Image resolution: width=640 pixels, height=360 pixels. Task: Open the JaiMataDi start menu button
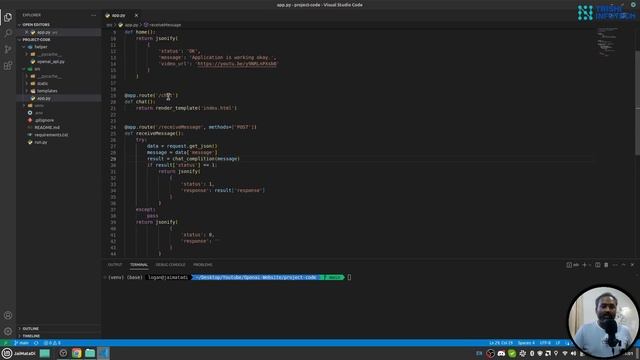pos(19,353)
